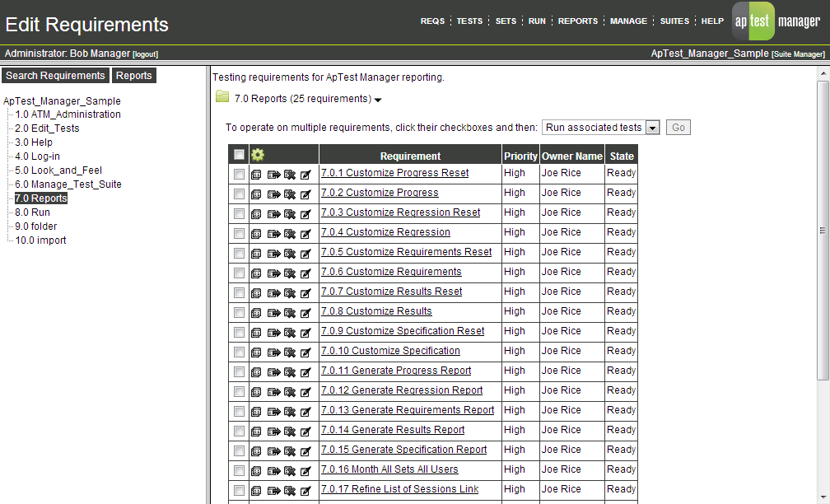Open the RUN menu
Image resolution: width=830 pixels, height=504 pixels.
point(537,21)
